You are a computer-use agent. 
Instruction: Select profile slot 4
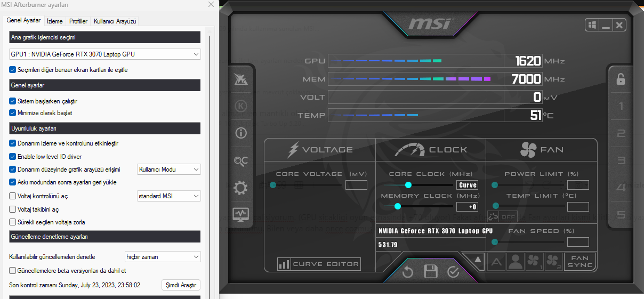621,188
